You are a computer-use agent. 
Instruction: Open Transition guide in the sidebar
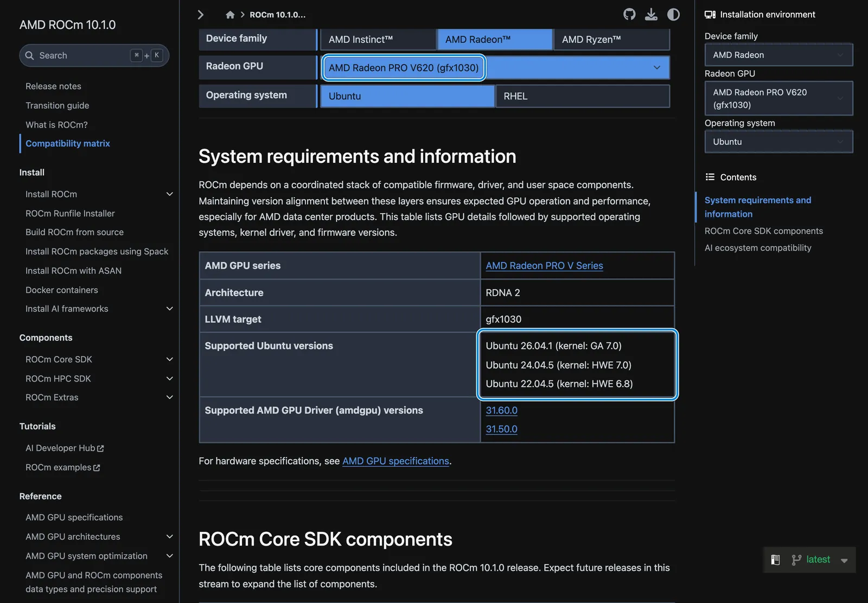coord(57,105)
